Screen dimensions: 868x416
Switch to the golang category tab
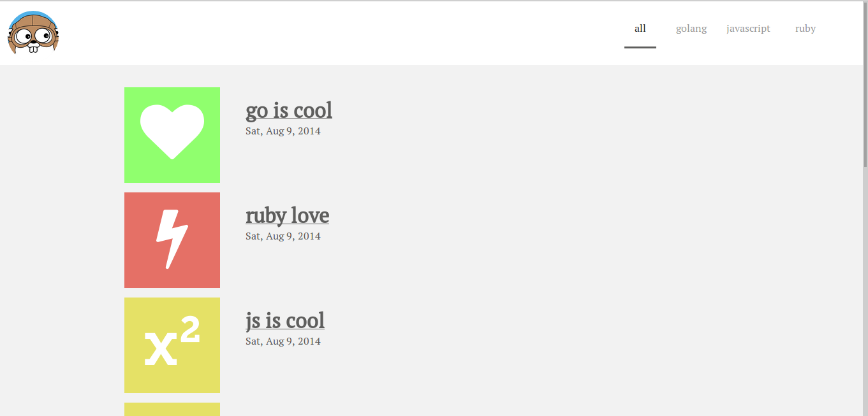click(x=691, y=29)
